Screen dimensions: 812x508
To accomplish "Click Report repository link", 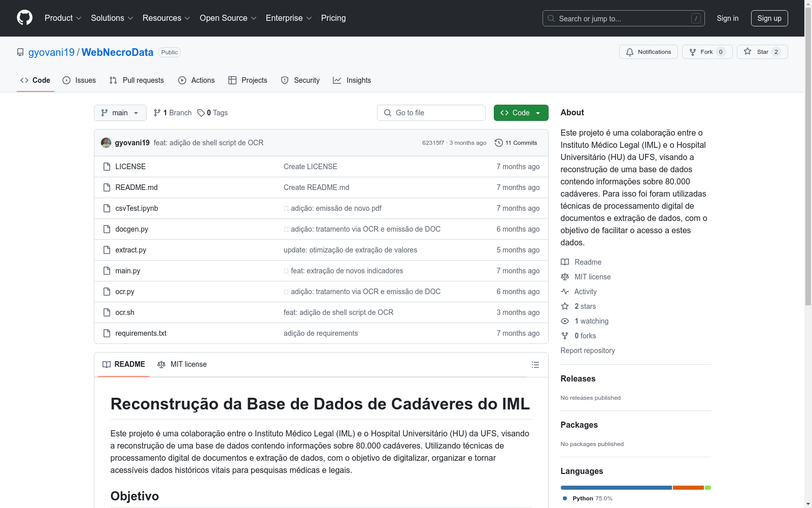I will tap(588, 351).
